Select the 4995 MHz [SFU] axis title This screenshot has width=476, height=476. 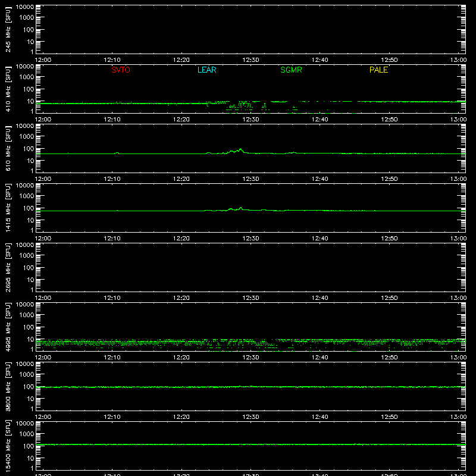coord(8,327)
